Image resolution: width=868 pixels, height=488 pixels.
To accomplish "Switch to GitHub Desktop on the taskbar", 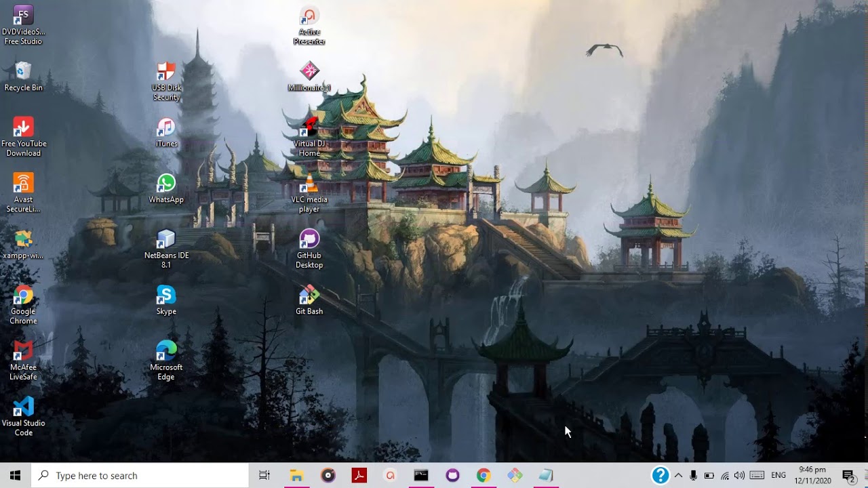I will point(452,475).
